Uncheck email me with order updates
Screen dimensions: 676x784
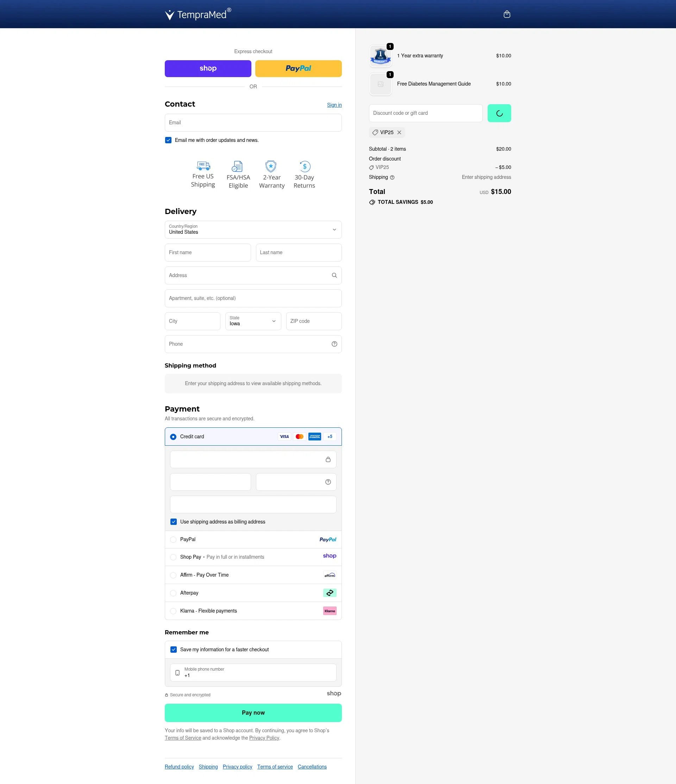coord(168,140)
